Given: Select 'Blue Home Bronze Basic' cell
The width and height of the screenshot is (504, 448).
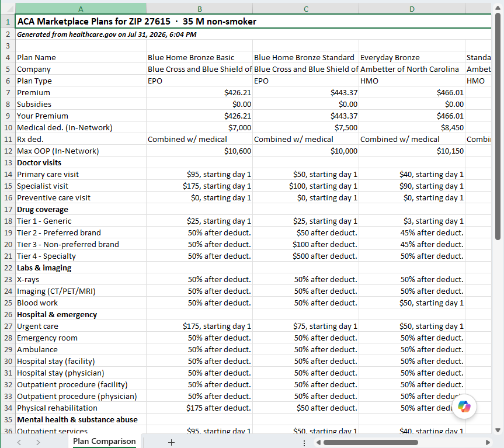Looking at the screenshot, I should coord(200,57).
